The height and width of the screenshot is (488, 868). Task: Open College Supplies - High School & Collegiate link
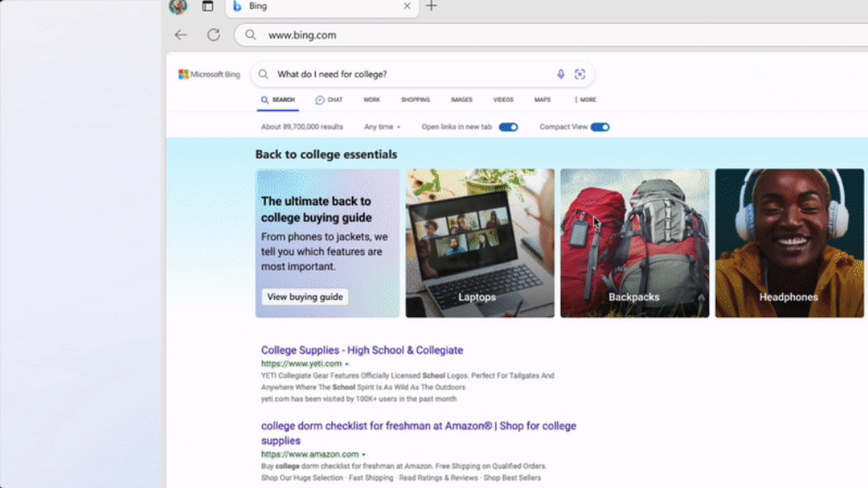[x=362, y=350]
